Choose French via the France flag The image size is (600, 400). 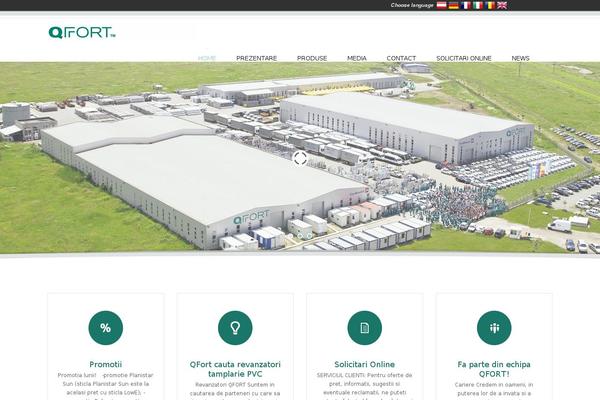coord(466,5)
